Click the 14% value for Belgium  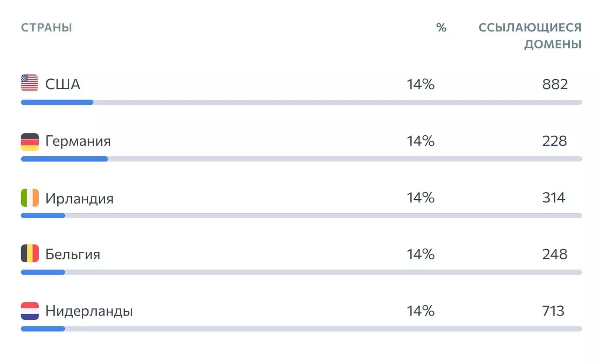(421, 254)
